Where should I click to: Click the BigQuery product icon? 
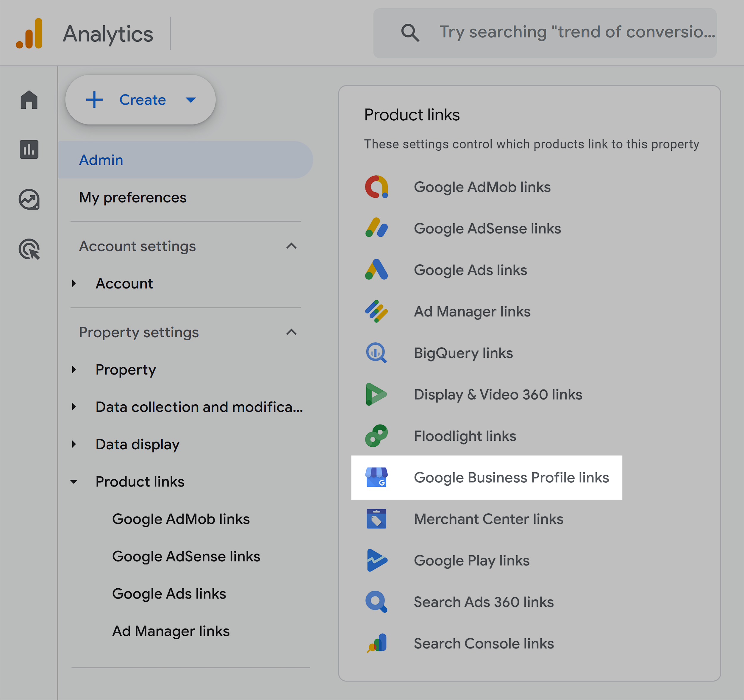[376, 353]
